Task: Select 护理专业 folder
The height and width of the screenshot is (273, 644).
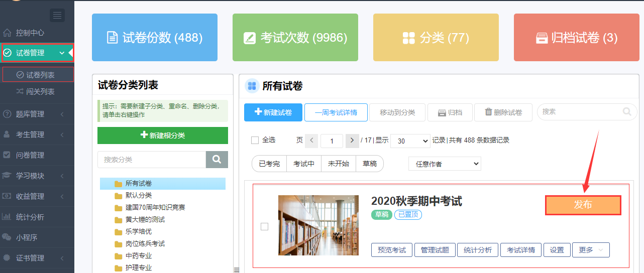Action: (x=133, y=267)
